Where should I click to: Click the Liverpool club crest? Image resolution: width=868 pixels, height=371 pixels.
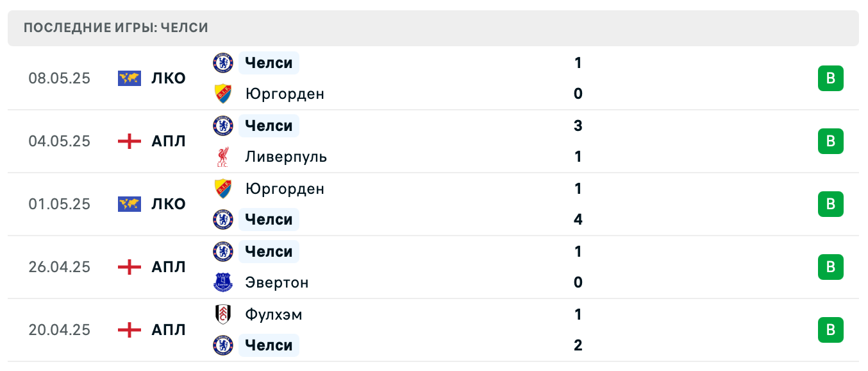222,156
